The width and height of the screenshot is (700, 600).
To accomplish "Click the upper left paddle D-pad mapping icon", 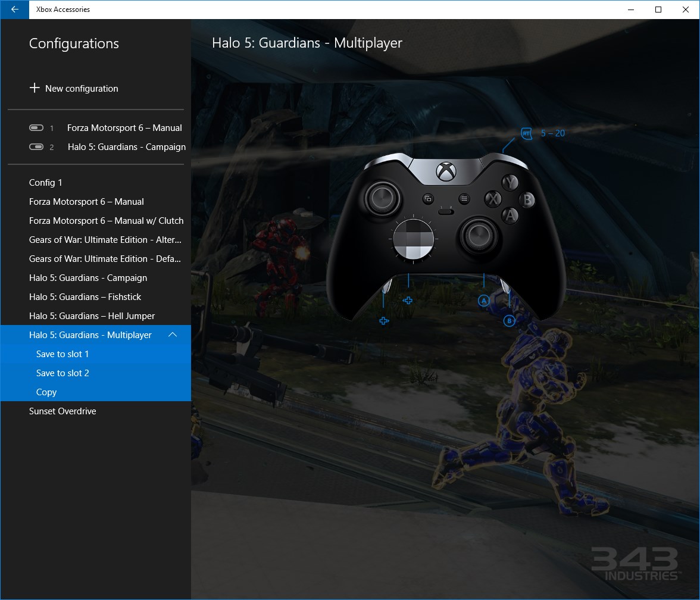I will tap(408, 301).
